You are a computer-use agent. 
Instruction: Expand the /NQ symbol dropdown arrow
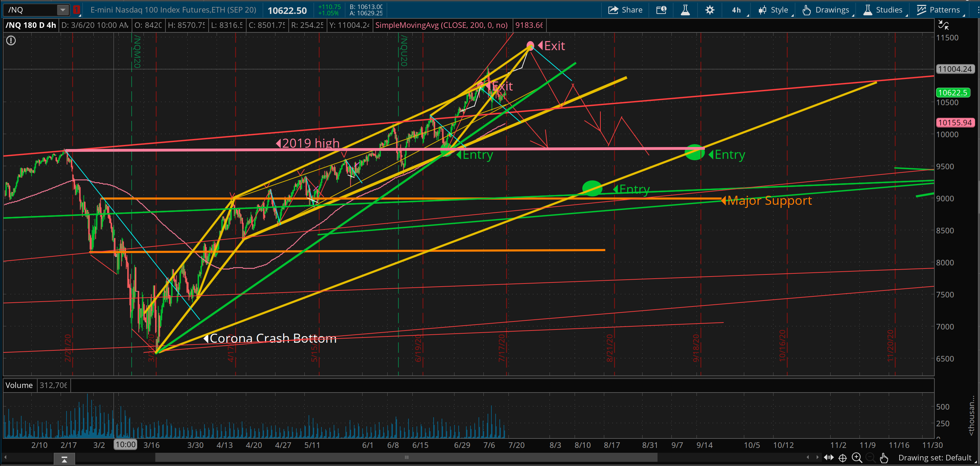[62, 10]
